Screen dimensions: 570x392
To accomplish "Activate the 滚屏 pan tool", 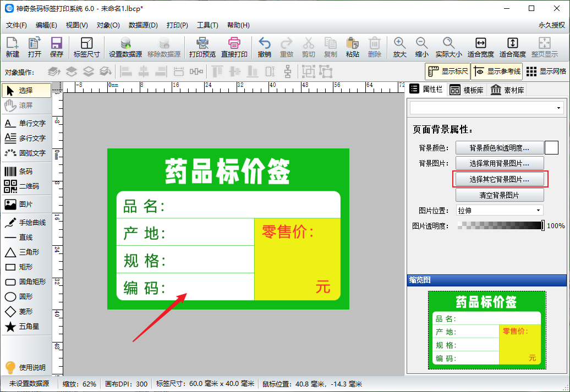I will [26, 106].
